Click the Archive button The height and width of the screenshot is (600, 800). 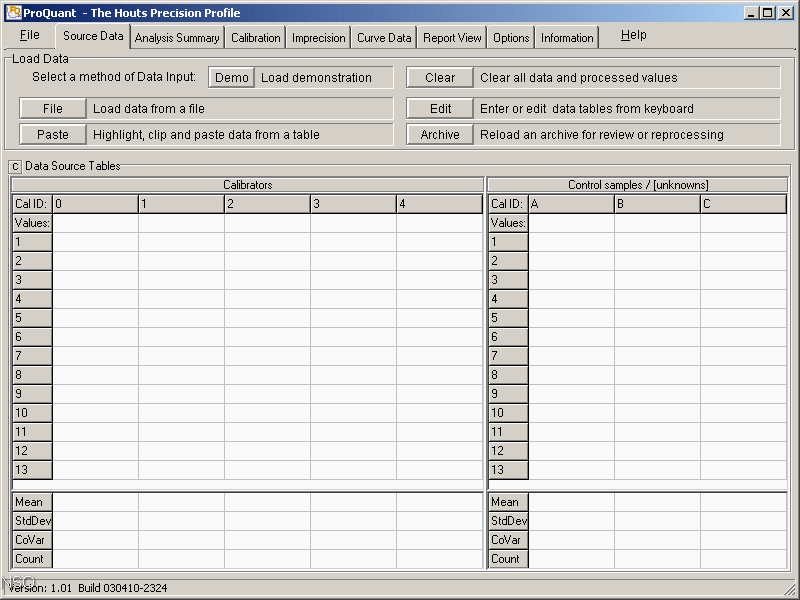440,135
